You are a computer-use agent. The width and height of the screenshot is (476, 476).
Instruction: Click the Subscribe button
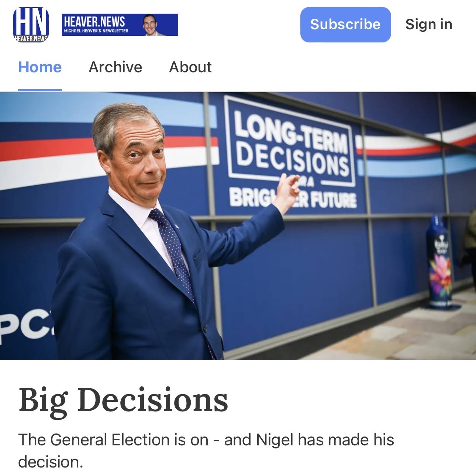click(345, 24)
